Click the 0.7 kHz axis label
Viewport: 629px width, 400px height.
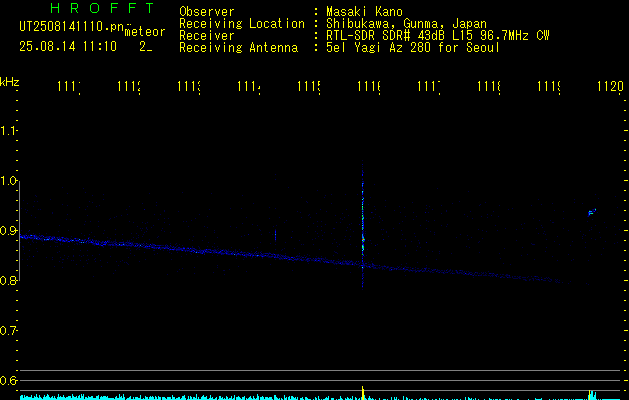pos(8,331)
